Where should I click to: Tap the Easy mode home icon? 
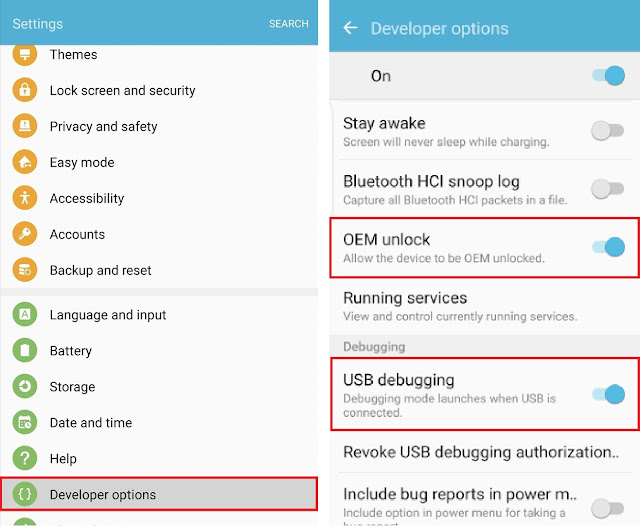25,162
